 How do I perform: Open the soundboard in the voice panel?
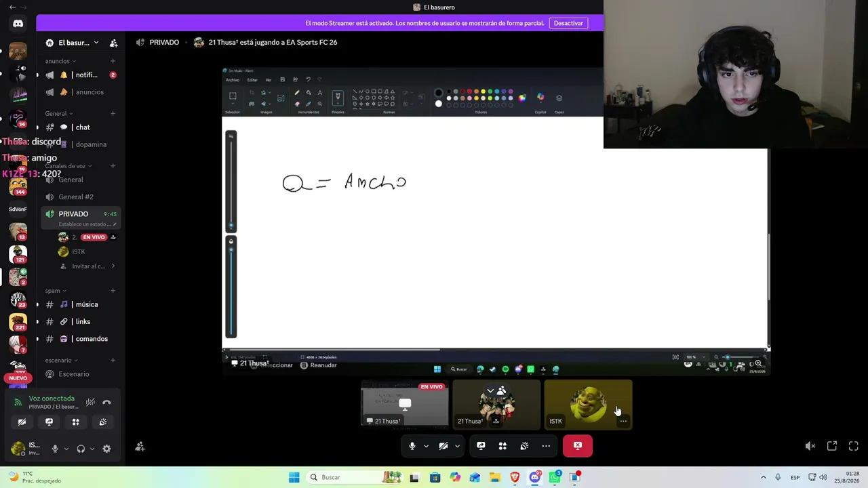pos(102,422)
